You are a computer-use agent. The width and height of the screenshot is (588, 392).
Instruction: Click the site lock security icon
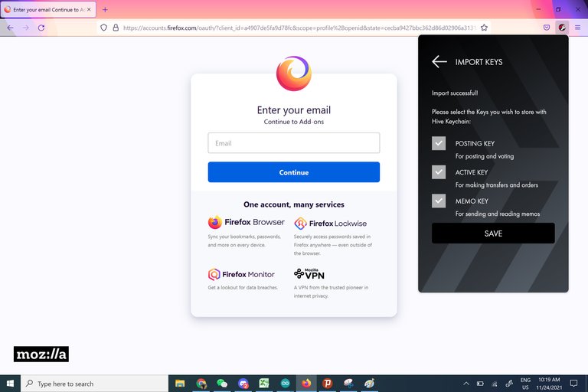click(x=116, y=28)
